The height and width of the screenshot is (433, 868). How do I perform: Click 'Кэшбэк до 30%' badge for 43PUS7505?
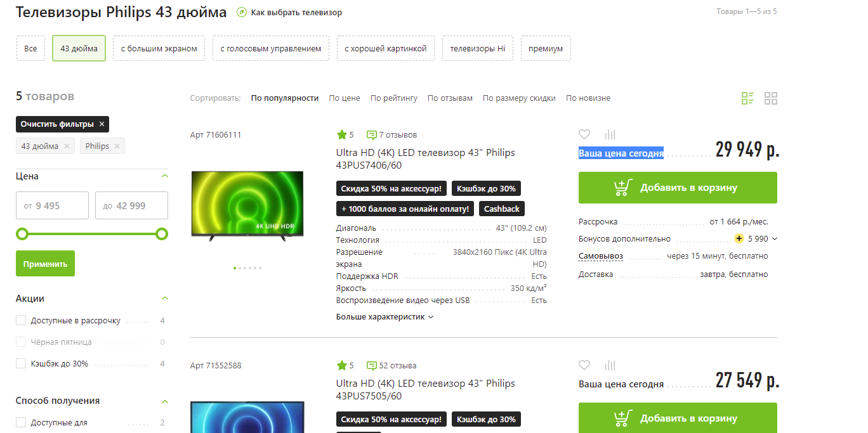coord(486,420)
